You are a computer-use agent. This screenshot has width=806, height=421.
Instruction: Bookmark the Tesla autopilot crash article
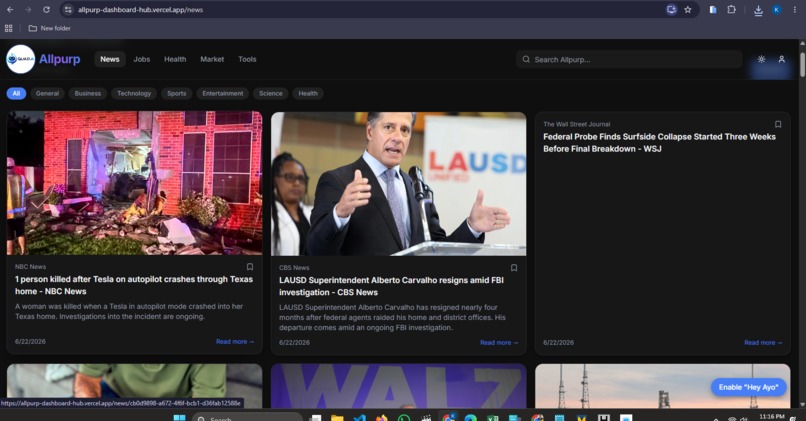pyautogui.click(x=250, y=267)
